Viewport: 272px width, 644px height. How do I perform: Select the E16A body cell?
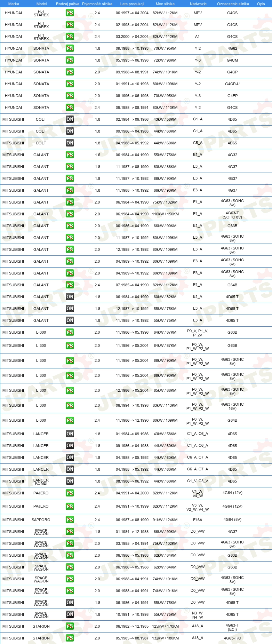click(x=198, y=520)
